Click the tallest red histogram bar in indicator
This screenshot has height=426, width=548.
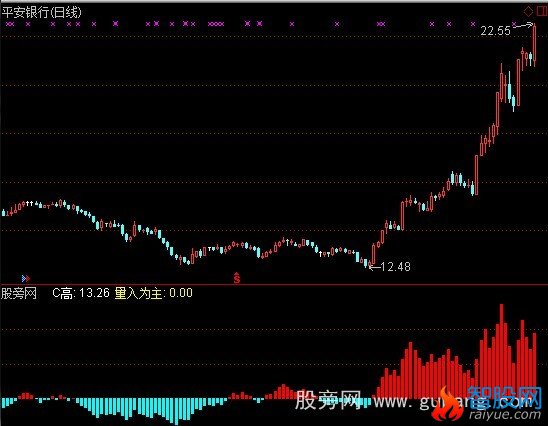point(502,351)
